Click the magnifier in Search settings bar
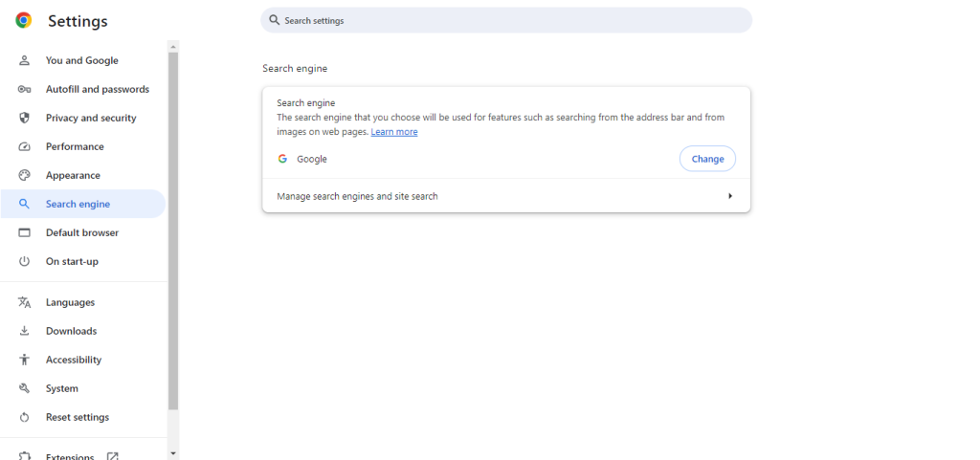The width and height of the screenshot is (980, 460). point(274,20)
